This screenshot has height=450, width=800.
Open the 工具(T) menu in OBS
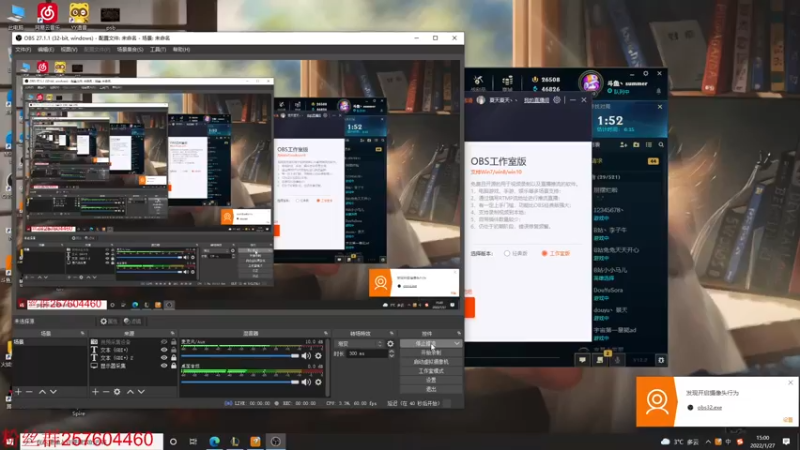(x=158, y=49)
